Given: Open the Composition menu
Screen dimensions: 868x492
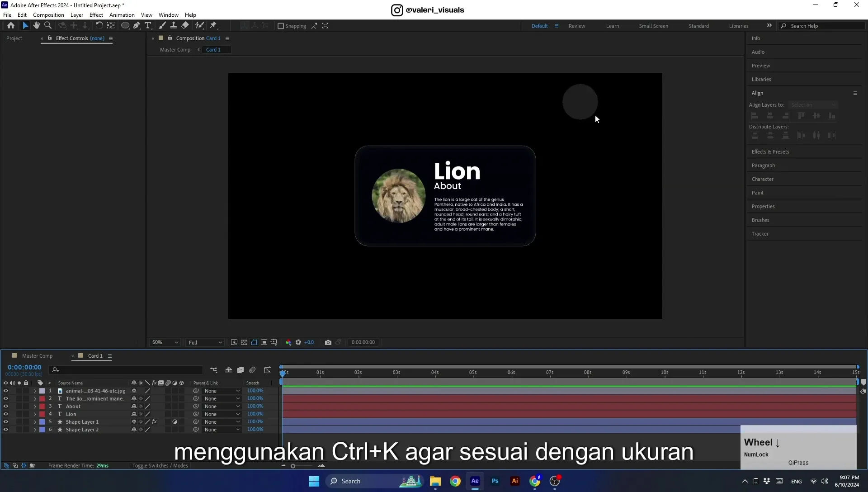Looking at the screenshot, I should [48, 15].
